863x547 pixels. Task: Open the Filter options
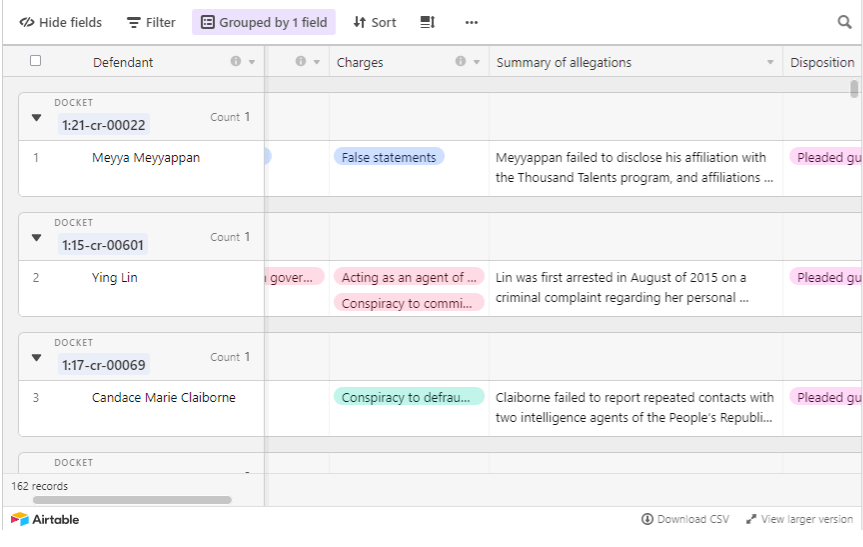pos(151,22)
